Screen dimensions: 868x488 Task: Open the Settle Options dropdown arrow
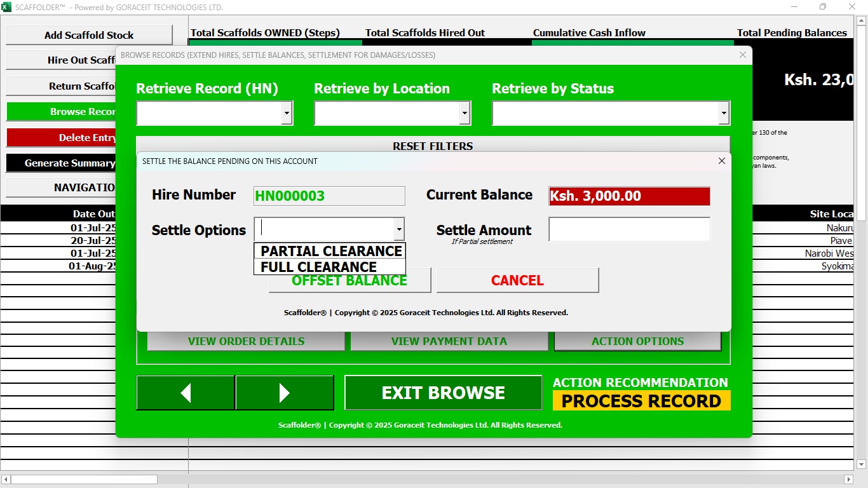pyautogui.click(x=398, y=229)
